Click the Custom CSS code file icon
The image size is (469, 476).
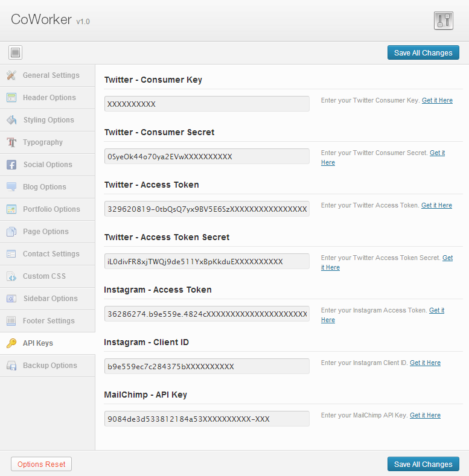tap(11, 276)
